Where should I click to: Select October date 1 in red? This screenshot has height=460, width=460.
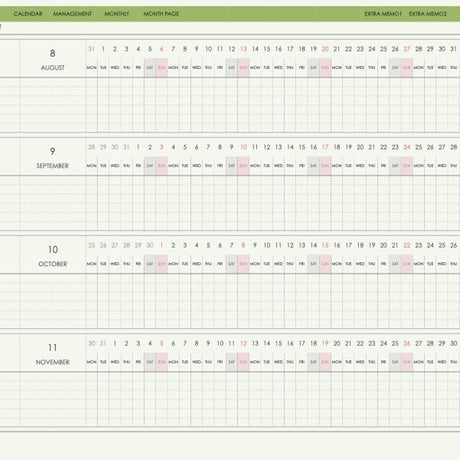162,245
